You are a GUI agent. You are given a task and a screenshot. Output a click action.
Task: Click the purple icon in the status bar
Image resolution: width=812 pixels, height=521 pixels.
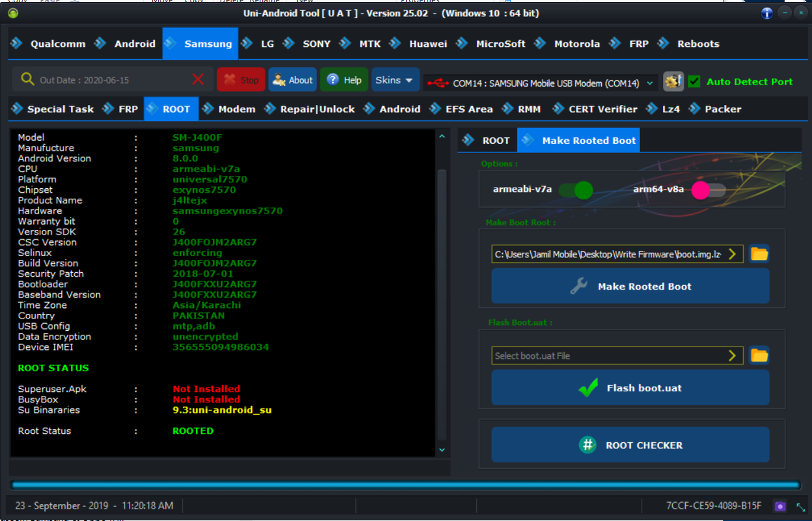(780, 506)
